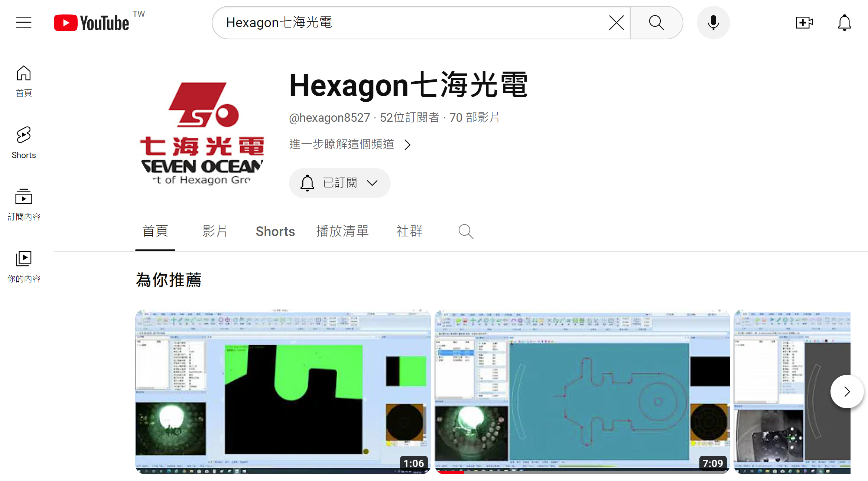Click the Seven Ocean channel avatar

click(x=202, y=134)
